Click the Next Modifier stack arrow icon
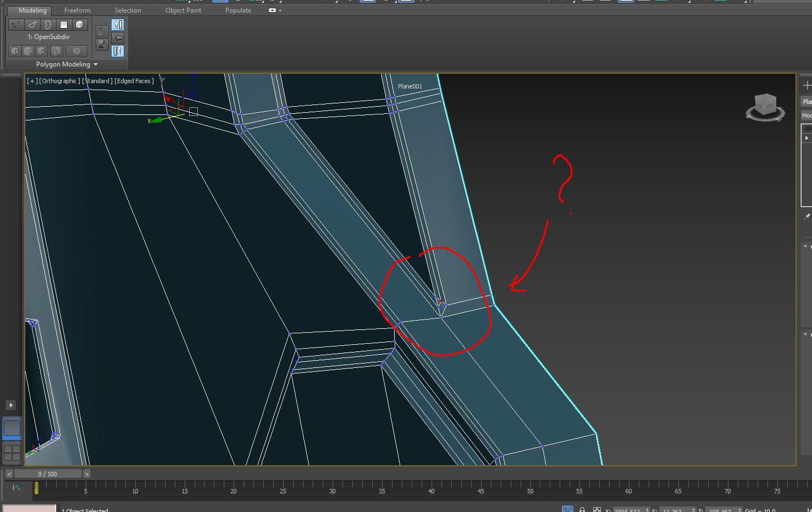Screen dimensions: 812x512 tap(102, 45)
